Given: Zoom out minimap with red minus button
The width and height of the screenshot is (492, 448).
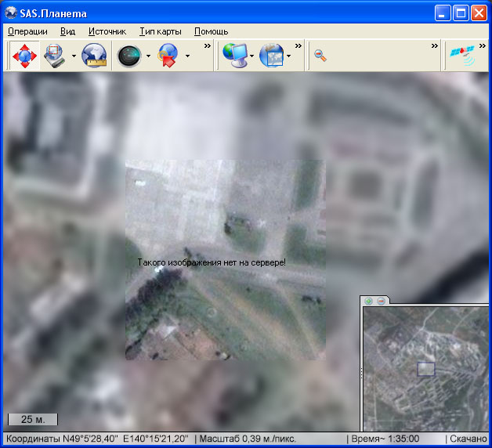Looking at the screenshot, I should [x=382, y=301].
